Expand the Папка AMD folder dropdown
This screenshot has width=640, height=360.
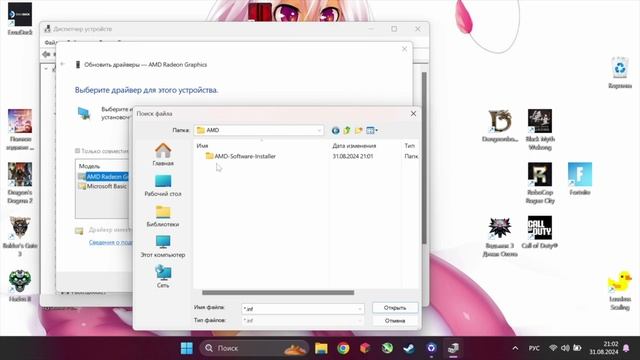point(319,130)
